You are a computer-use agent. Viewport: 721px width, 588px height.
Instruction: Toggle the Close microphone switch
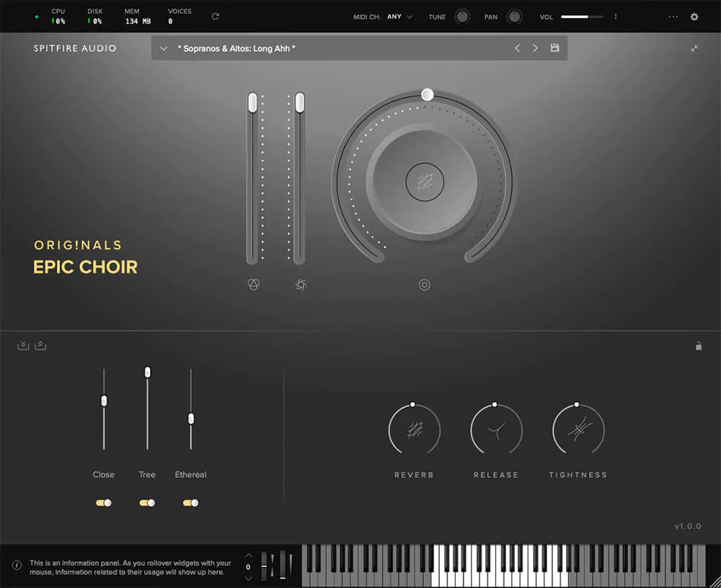[x=103, y=503]
